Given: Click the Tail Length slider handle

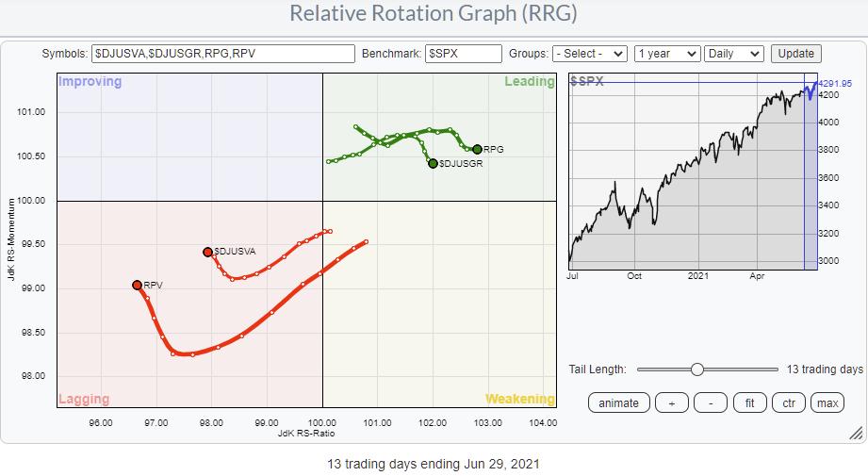Looking at the screenshot, I should 697,369.
